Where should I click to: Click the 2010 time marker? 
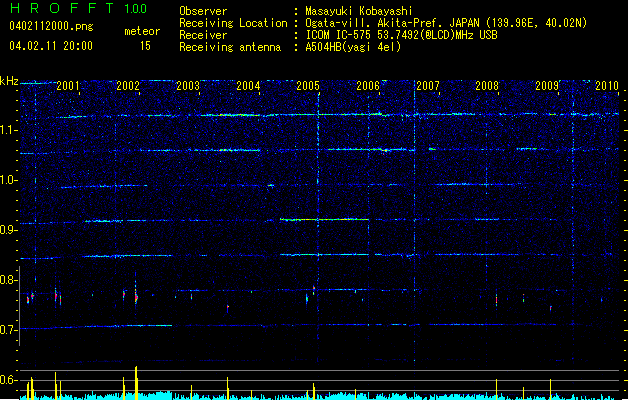(607, 86)
